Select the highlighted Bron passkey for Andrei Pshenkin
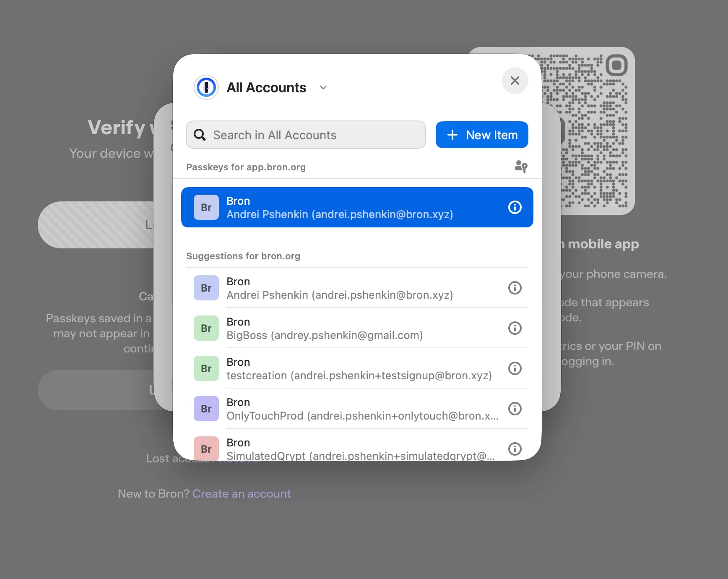728x579 pixels. tap(357, 207)
